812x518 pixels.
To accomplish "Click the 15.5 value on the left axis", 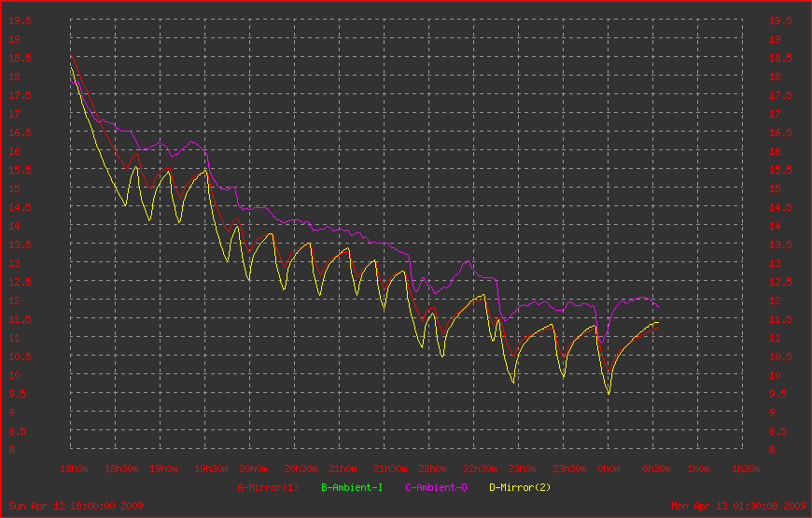I will pyautogui.click(x=20, y=170).
